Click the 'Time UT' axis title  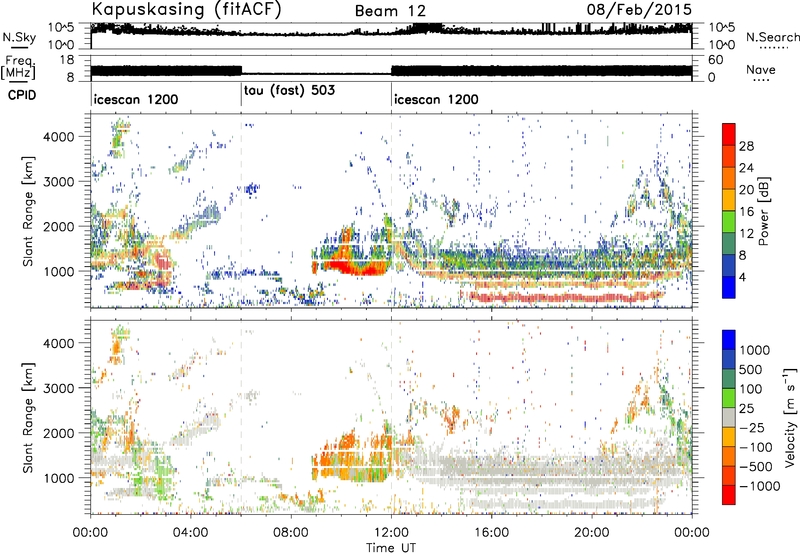coord(391,547)
